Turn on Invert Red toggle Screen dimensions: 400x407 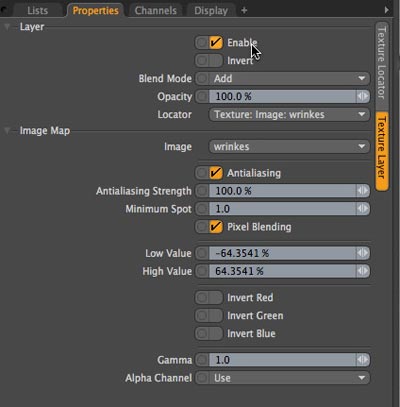click(209, 298)
